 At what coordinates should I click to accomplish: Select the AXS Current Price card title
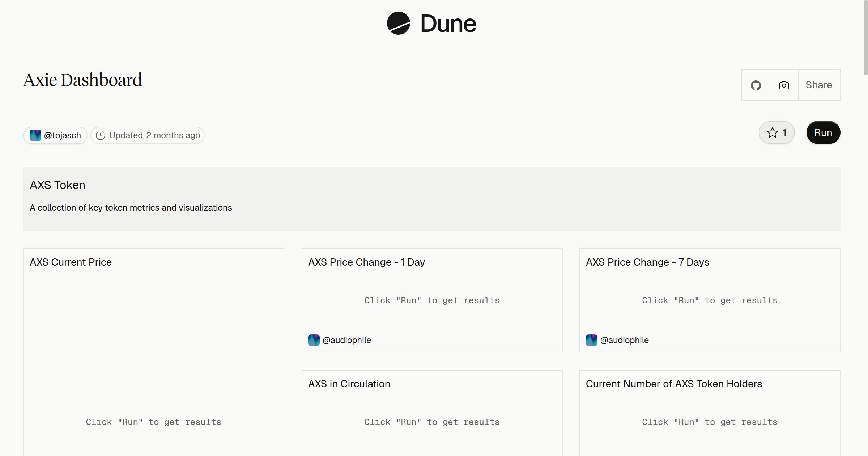tap(71, 262)
